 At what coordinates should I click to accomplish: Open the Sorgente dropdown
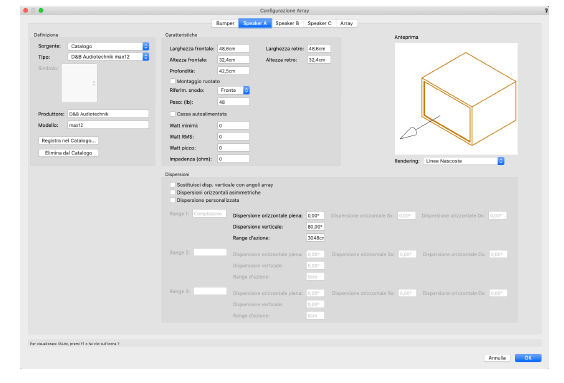click(108, 46)
